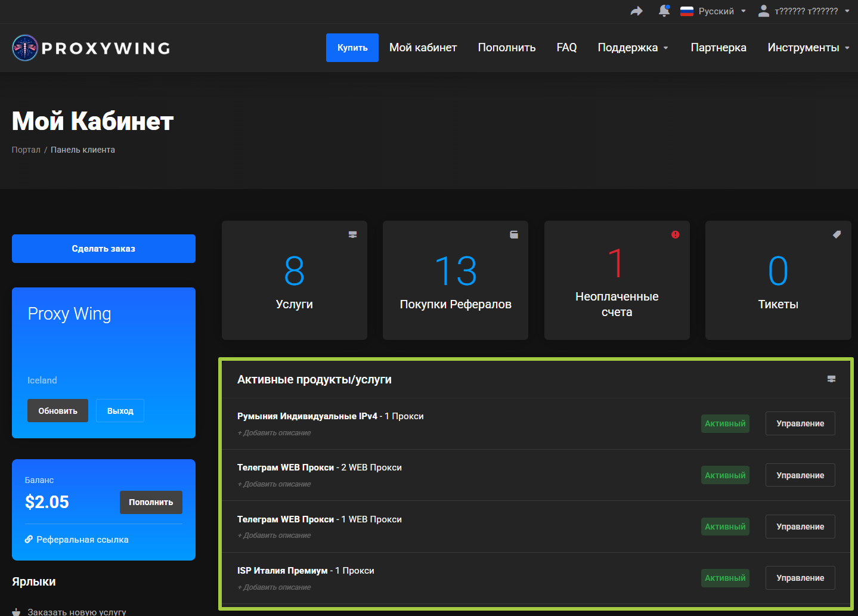Click Управление for Телеграм WEB Прокси 1 WEB

(800, 527)
